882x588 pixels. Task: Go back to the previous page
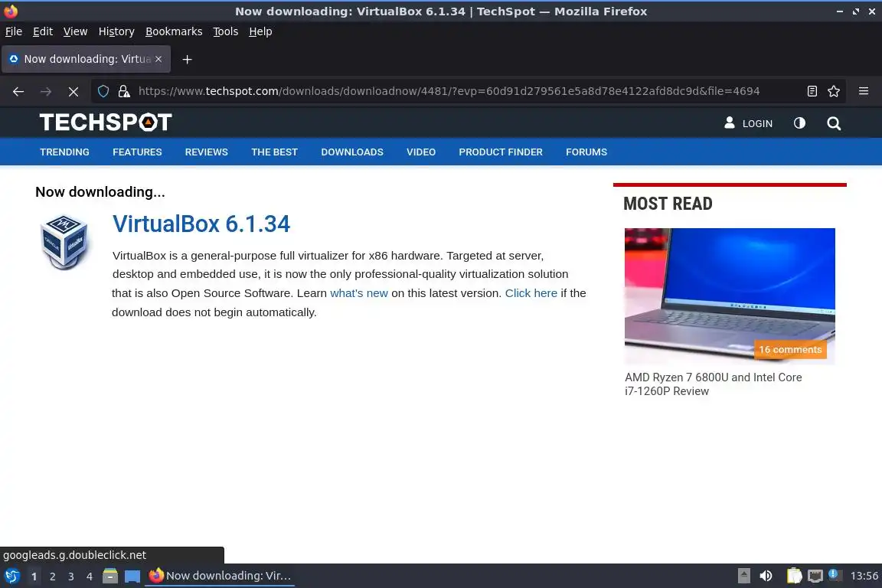18,91
